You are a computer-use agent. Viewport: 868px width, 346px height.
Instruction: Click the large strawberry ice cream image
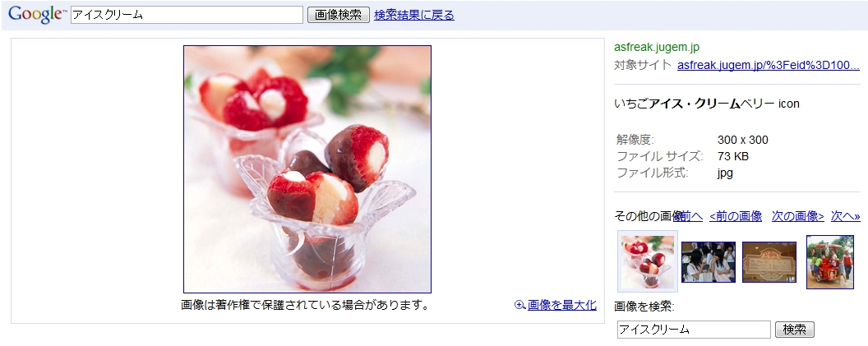pos(307,168)
